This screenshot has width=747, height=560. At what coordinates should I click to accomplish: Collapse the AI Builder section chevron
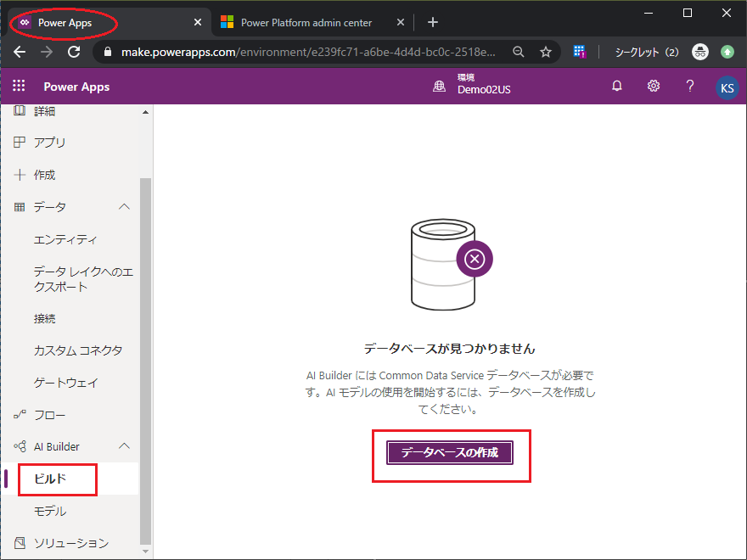coord(124,446)
